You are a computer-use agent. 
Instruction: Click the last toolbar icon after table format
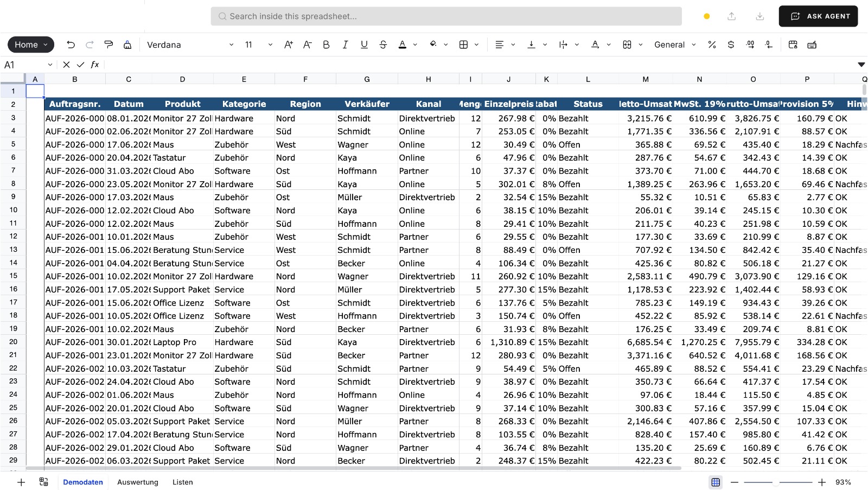[812, 45]
